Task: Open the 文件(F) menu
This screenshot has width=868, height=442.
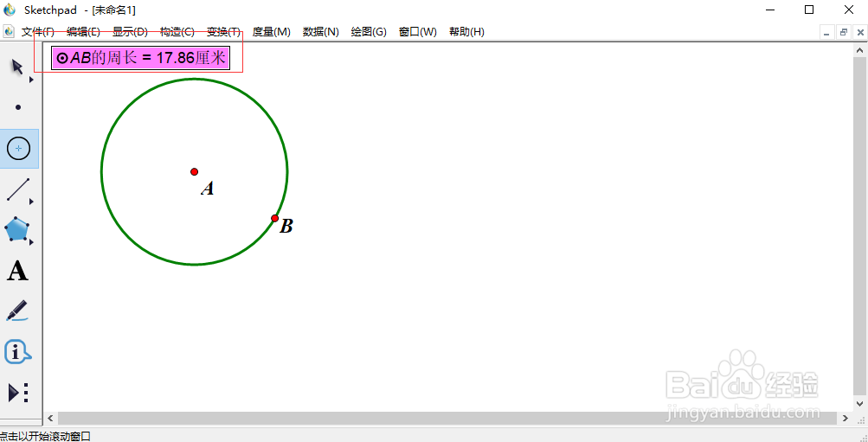Action: 37,32
